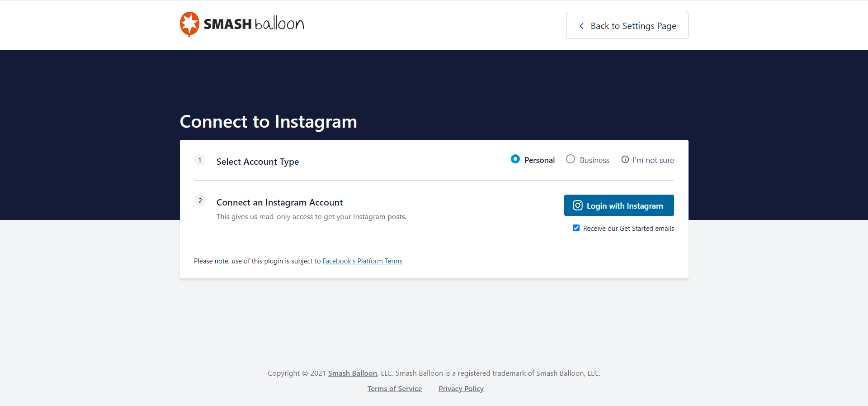Uncheck Receive our Get Started emails
The image size is (868, 406).
click(x=576, y=228)
